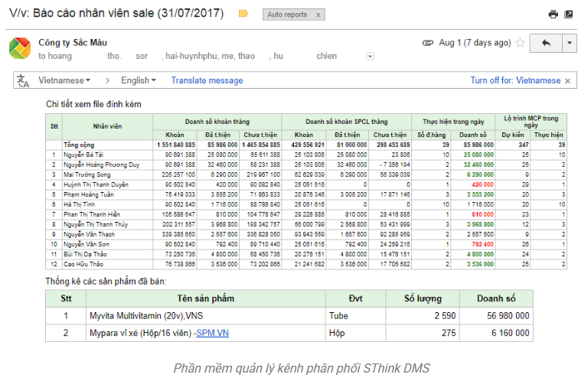Remove the Auto reports label

tap(318, 15)
